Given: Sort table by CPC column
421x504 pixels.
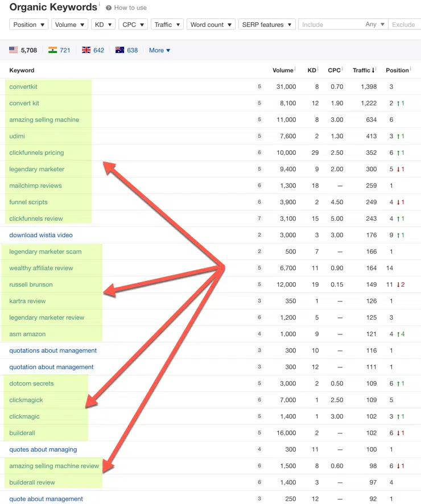Looking at the screenshot, I should coord(334,70).
